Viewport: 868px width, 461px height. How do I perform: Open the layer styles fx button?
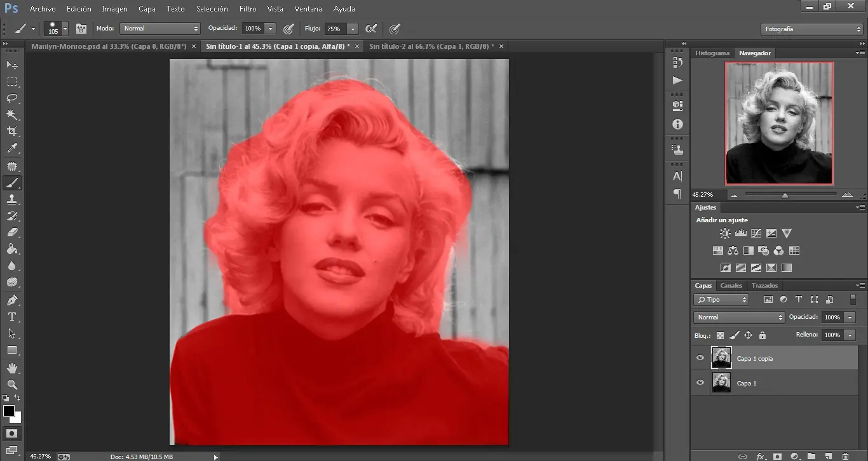(761, 456)
